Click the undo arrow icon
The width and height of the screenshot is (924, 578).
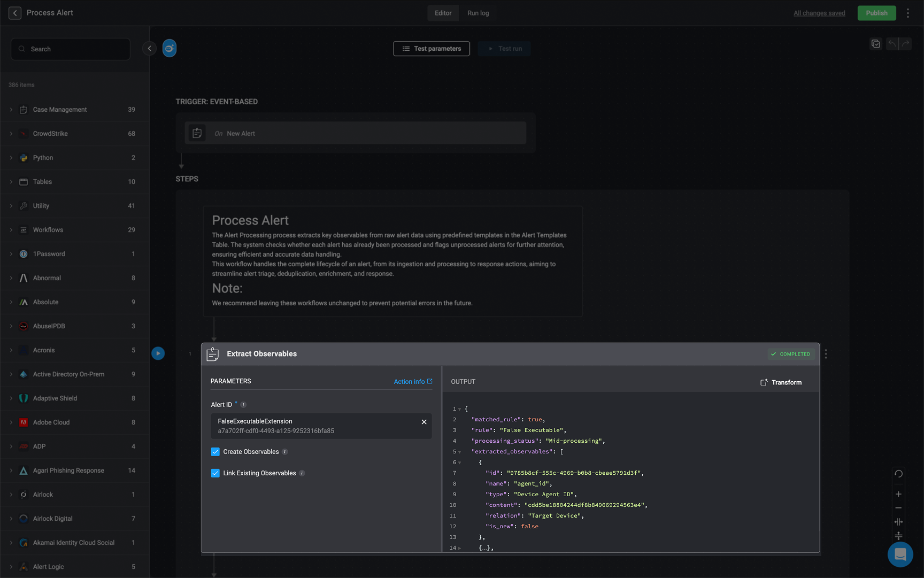[892, 44]
